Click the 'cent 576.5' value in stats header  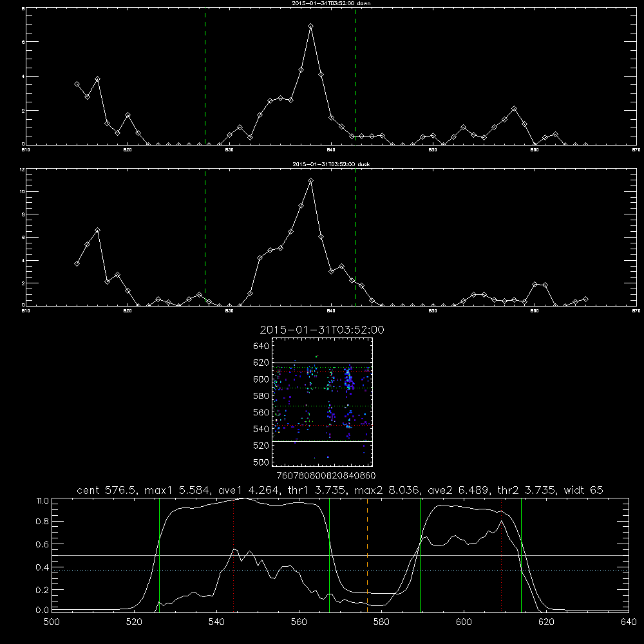tap(106, 490)
